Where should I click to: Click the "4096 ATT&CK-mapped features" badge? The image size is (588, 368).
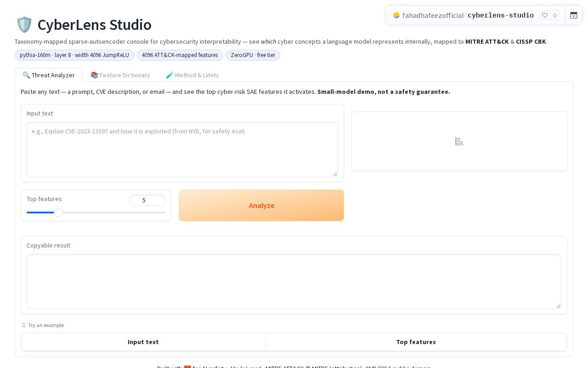(x=180, y=55)
